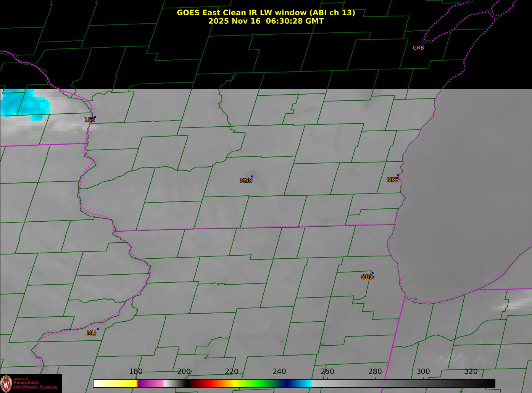Click the 300 colorbar tick label
This screenshot has width=532, height=393.
[x=423, y=371]
